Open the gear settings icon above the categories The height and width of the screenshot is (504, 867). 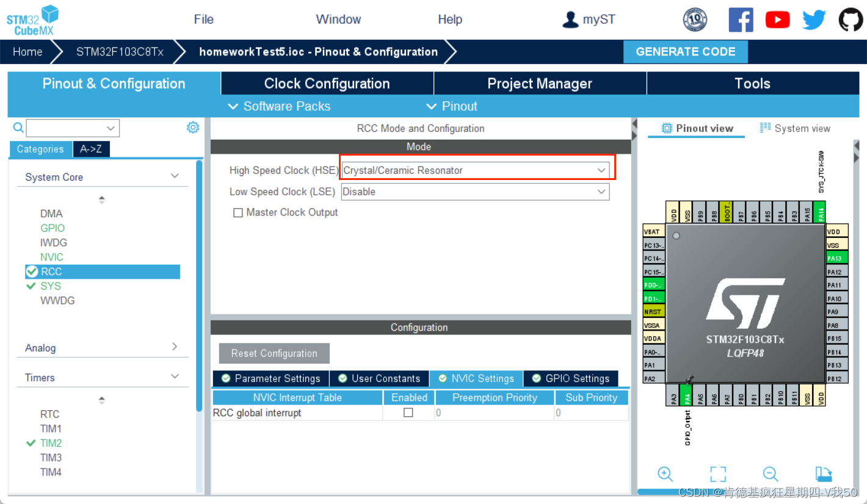(x=193, y=127)
